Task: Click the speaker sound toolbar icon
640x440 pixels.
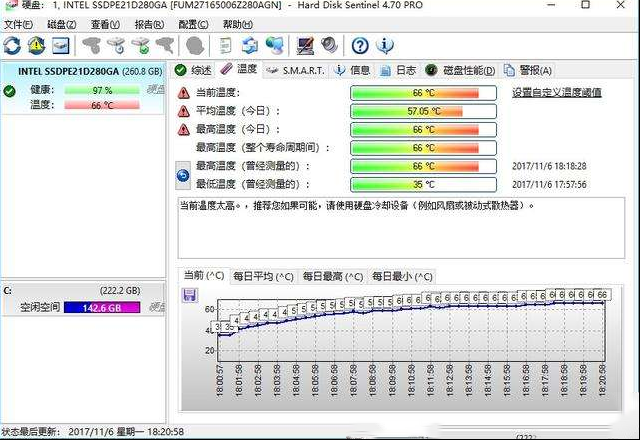Action: [x=329, y=45]
